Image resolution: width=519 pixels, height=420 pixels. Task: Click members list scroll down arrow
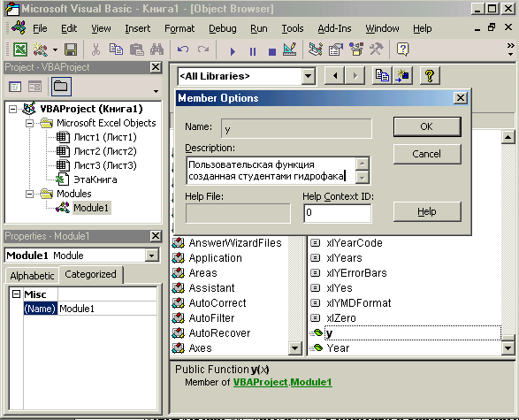tap(508, 348)
